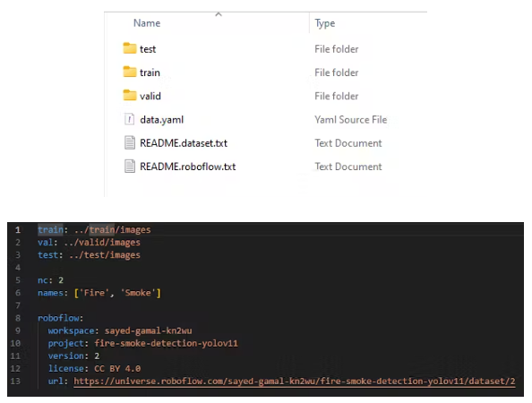Select the README.roboflow.txt document icon
532x403 pixels.
[129, 167]
